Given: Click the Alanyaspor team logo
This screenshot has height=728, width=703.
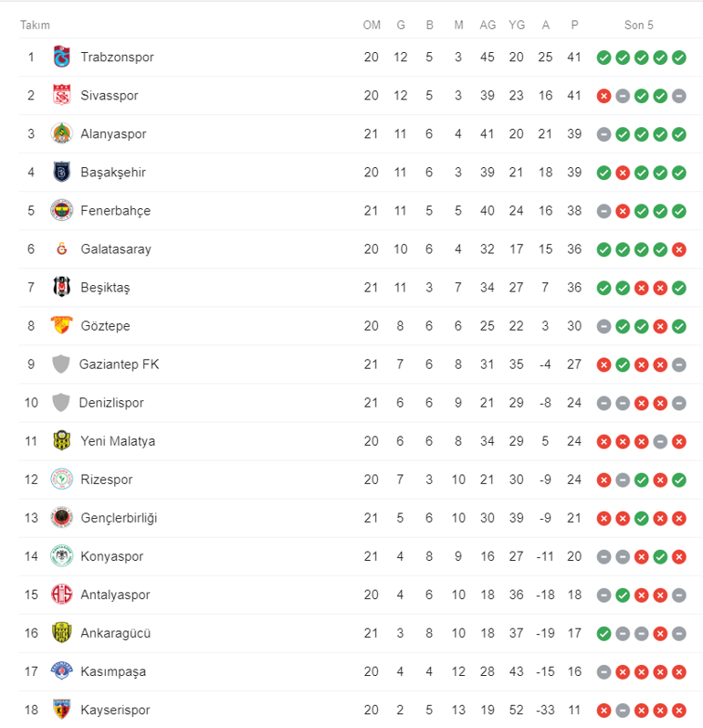Looking at the screenshot, I should point(61,133).
